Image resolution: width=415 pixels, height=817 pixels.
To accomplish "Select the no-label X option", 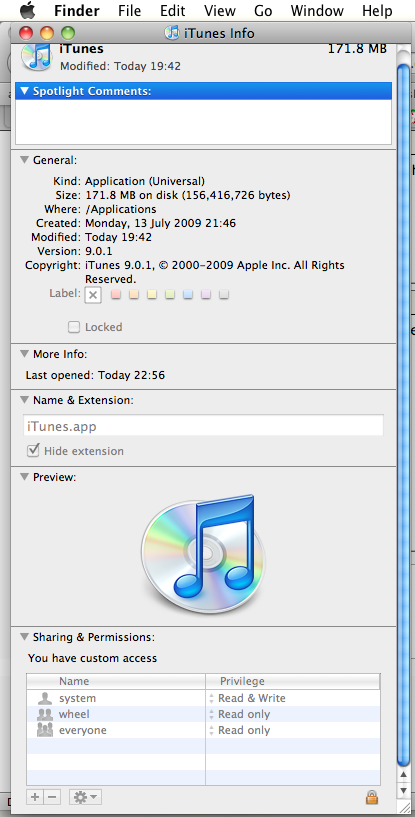I will coord(93,295).
